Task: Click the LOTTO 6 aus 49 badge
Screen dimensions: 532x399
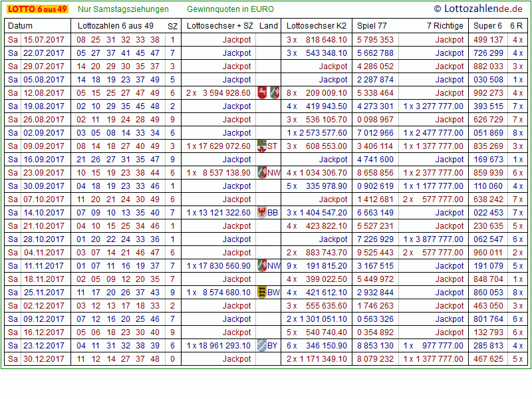Action: coord(37,9)
